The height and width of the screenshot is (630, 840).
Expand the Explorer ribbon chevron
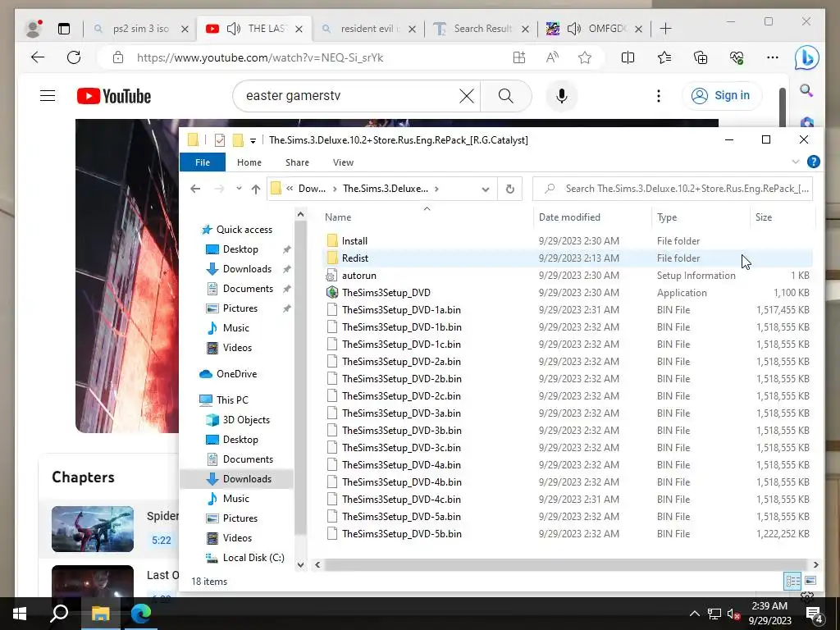[796, 162]
